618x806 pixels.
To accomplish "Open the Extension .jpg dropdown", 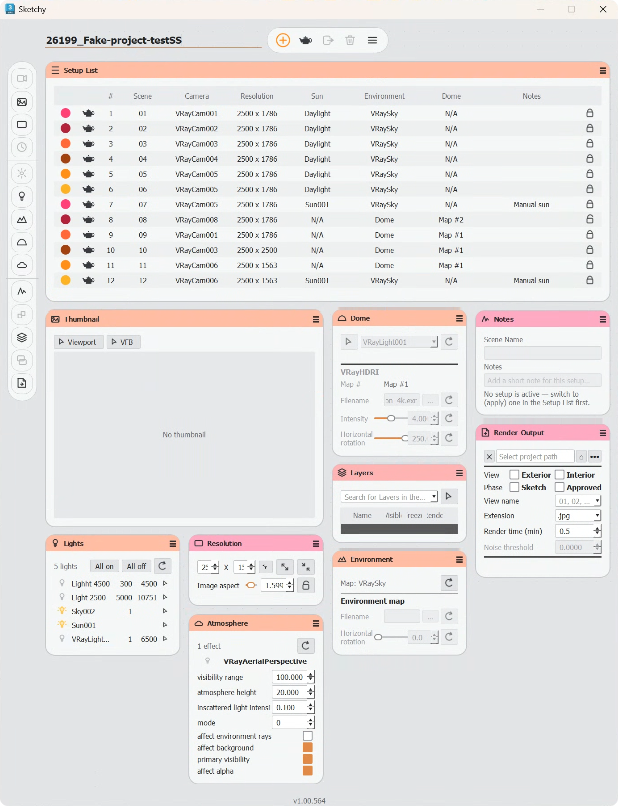I will pos(578,516).
